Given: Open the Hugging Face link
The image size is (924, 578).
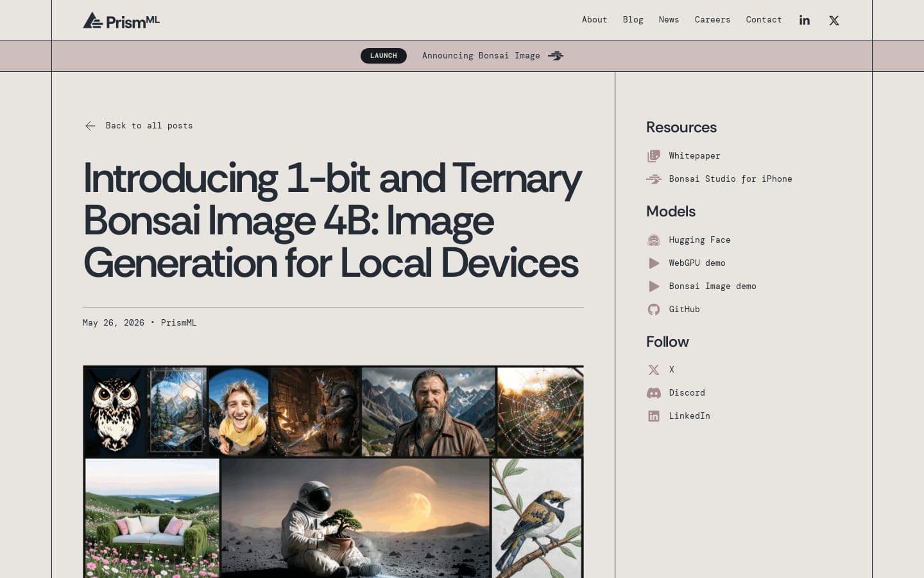Looking at the screenshot, I should [x=699, y=240].
